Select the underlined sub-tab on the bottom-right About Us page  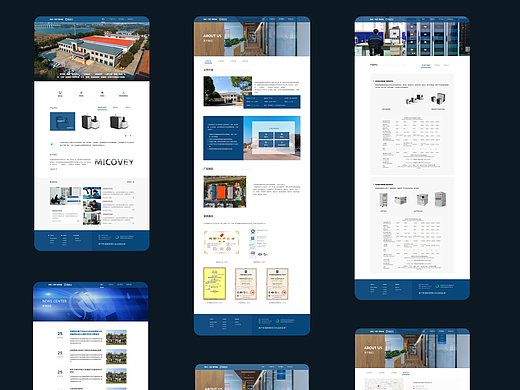click(x=406, y=373)
